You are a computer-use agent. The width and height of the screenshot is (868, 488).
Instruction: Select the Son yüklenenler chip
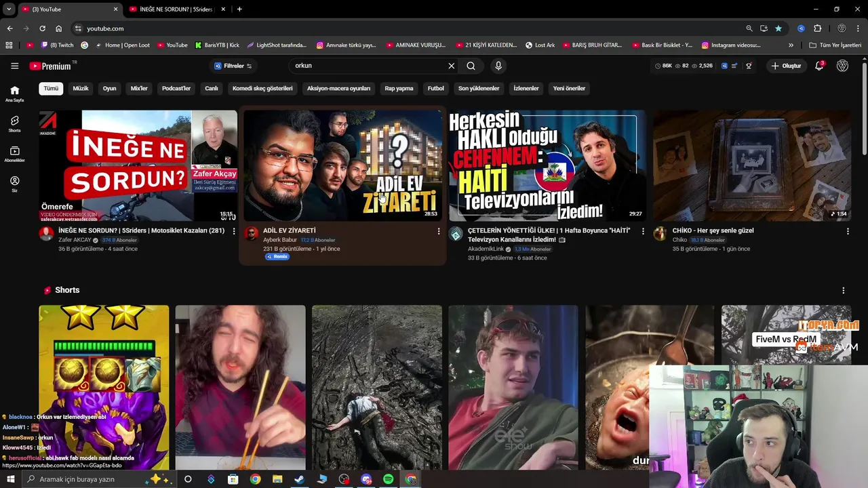[479, 88]
